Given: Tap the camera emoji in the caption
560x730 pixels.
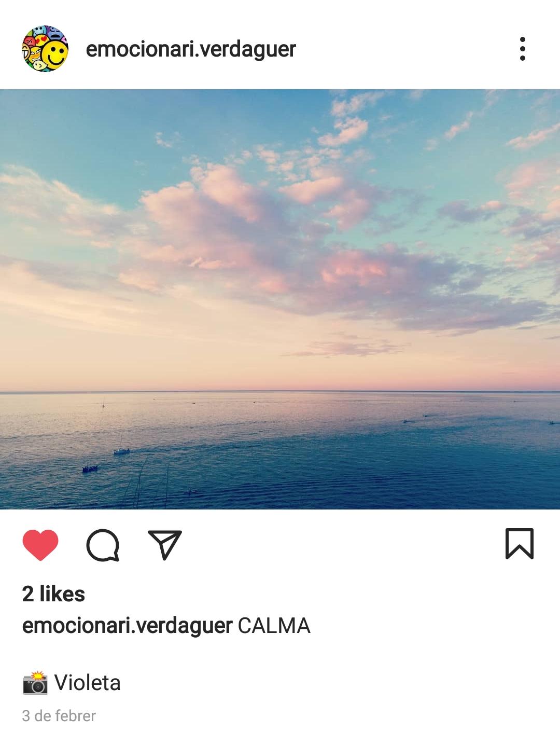Looking at the screenshot, I should [35, 683].
